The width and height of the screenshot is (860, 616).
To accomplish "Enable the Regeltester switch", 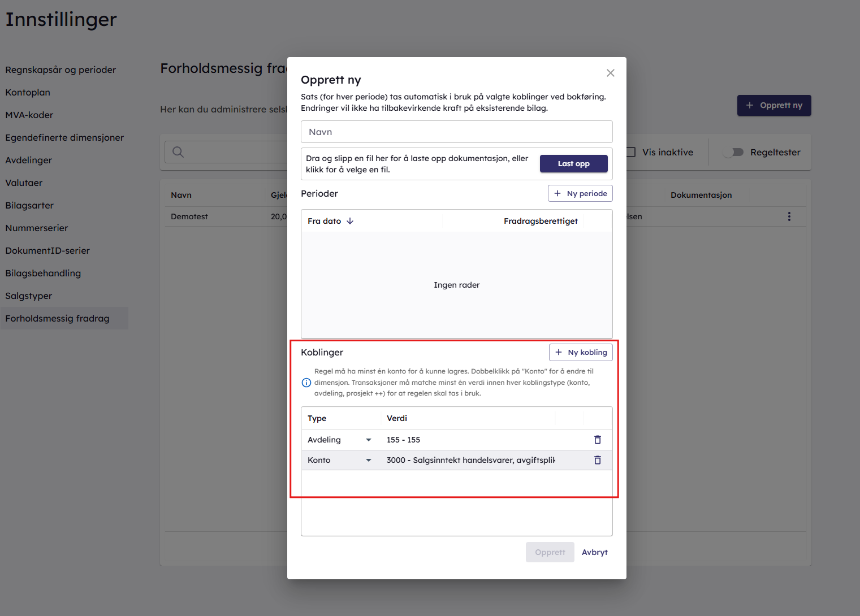I will (734, 152).
